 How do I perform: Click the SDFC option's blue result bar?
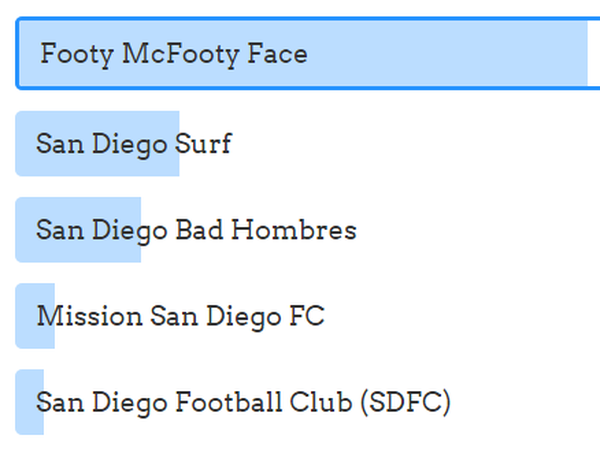pyautogui.click(x=30, y=403)
